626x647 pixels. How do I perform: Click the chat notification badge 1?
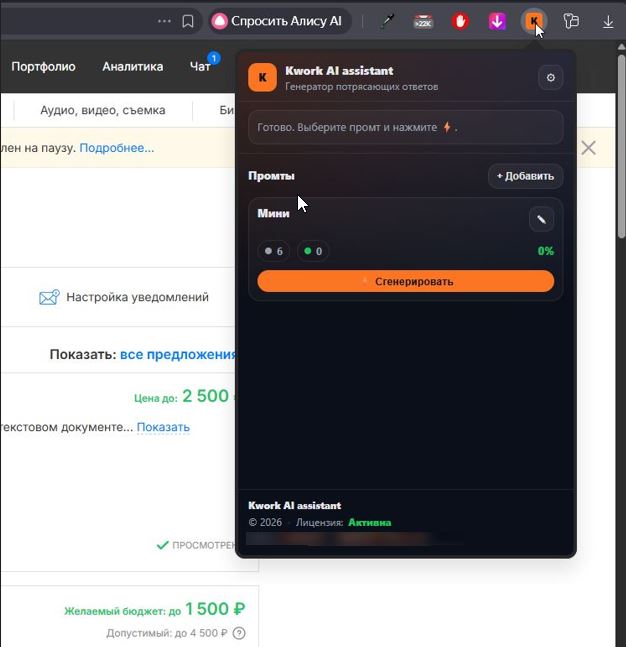click(214, 58)
